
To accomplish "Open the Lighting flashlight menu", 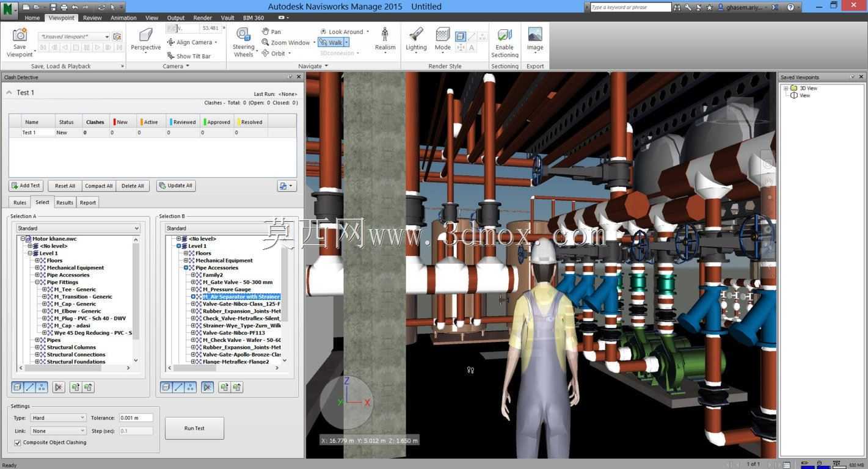I will click(x=416, y=39).
